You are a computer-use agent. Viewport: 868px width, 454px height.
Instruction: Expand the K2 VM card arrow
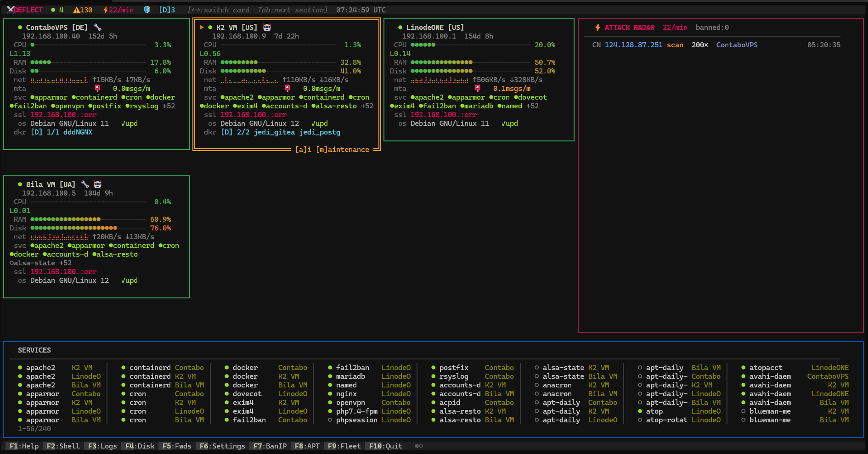(202, 27)
